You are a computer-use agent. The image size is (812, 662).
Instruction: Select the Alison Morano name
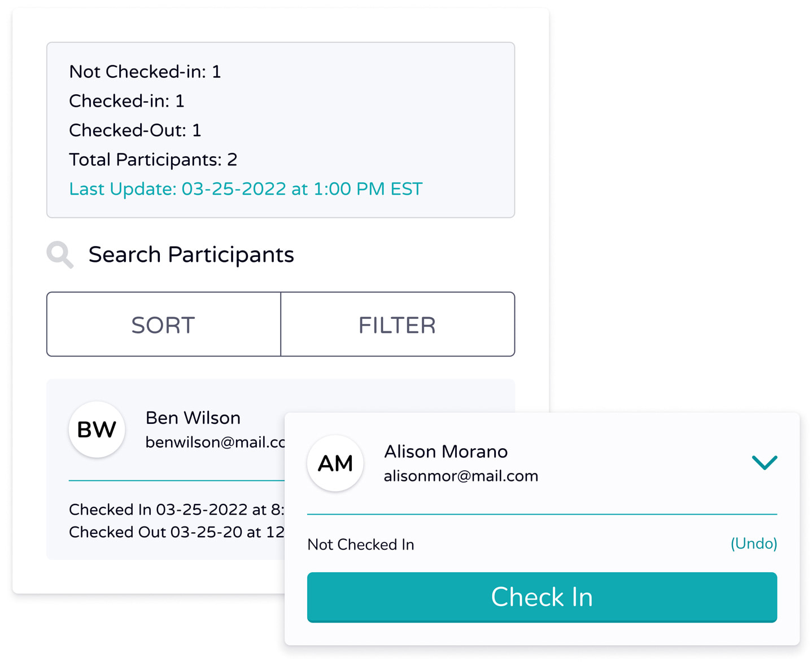pyautogui.click(x=446, y=451)
